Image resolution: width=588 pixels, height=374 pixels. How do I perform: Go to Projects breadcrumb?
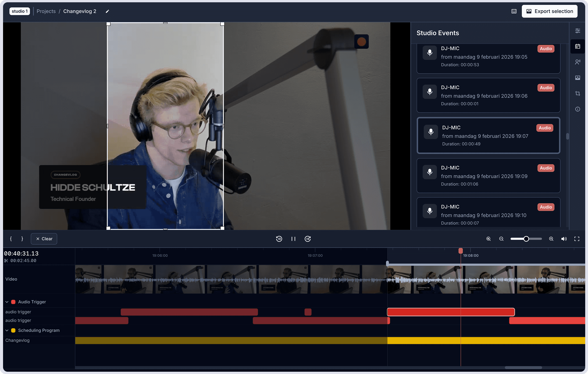click(x=46, y=11)
